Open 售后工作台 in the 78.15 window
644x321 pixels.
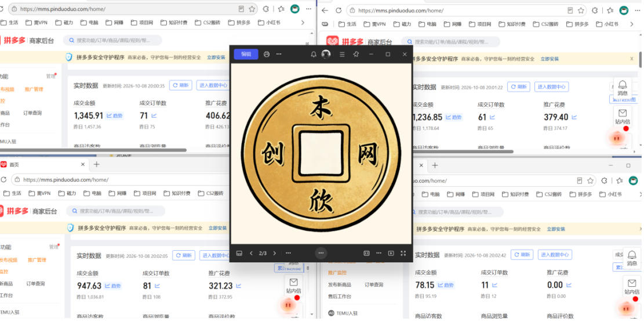pyautogui.click(x=339, y=296)
